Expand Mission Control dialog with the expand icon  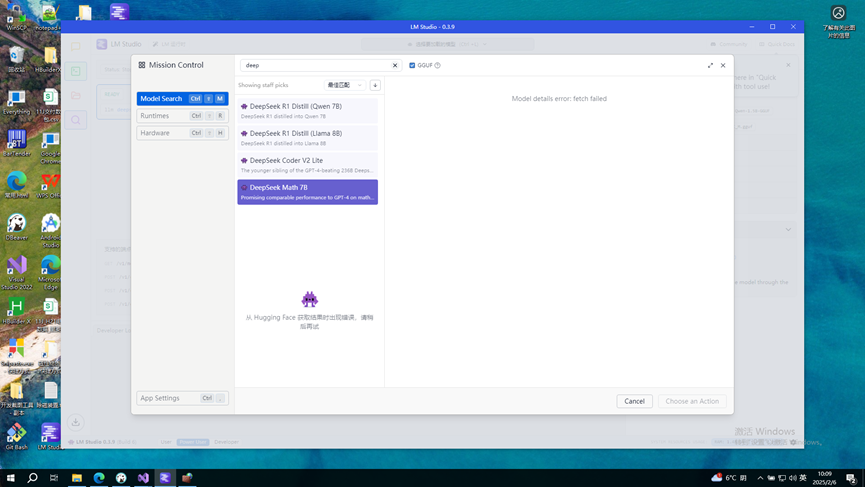pos(710,65)
